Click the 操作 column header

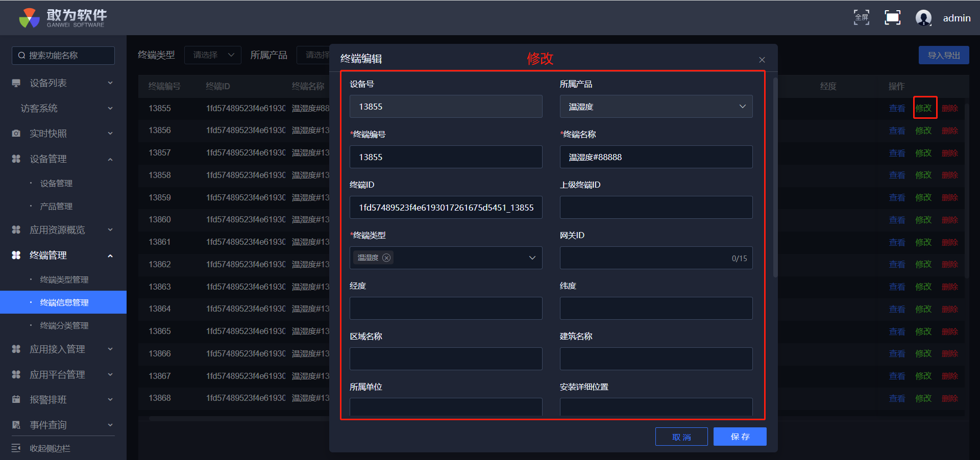click(x=896, y=86)
